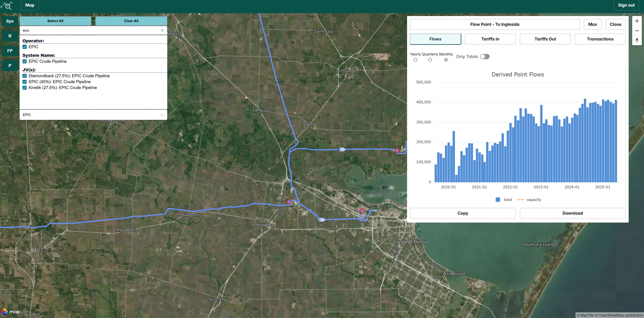
Task: Click the Clear All button
Action: click(x=131, y=21)
